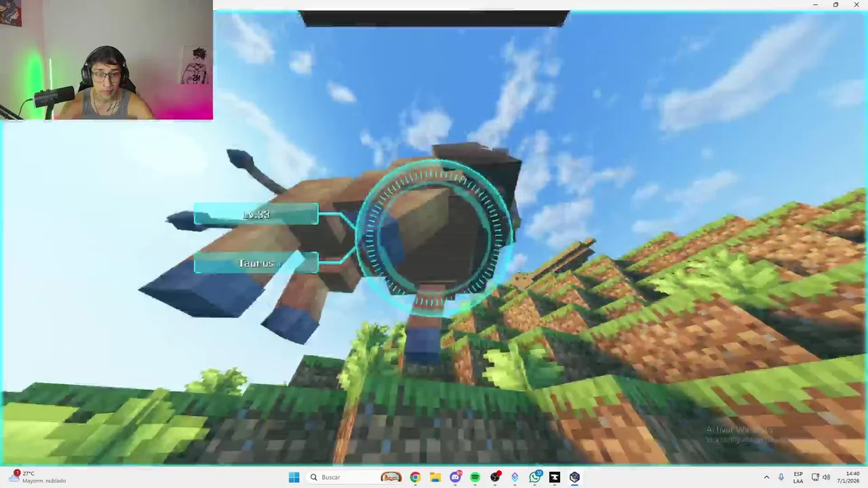Open the volume control speaker icon
Screen dimensions: 868x488
[826, 477]
